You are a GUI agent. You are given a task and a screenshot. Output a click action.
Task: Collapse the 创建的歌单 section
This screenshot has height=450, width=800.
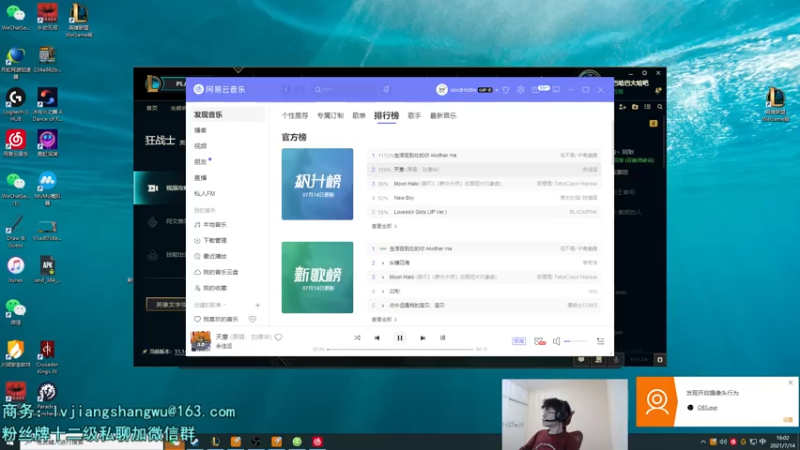point(210,305)
